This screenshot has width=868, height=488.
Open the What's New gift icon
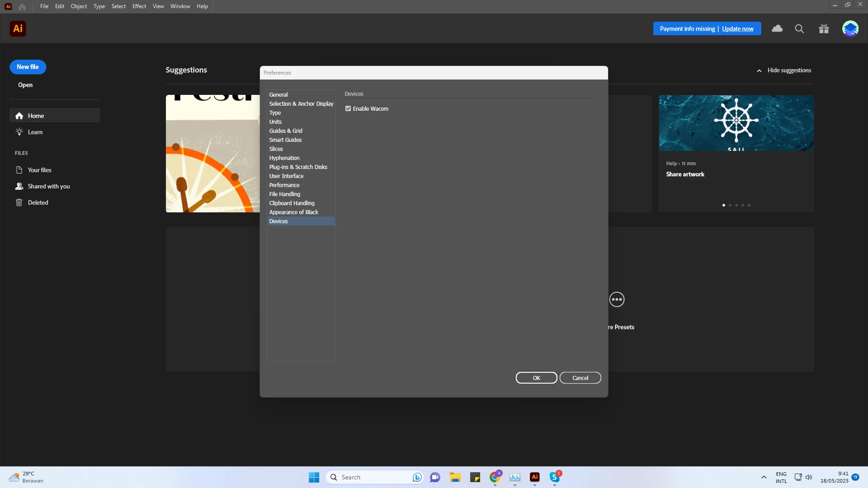pyautogui.click(x=824, y=29)
